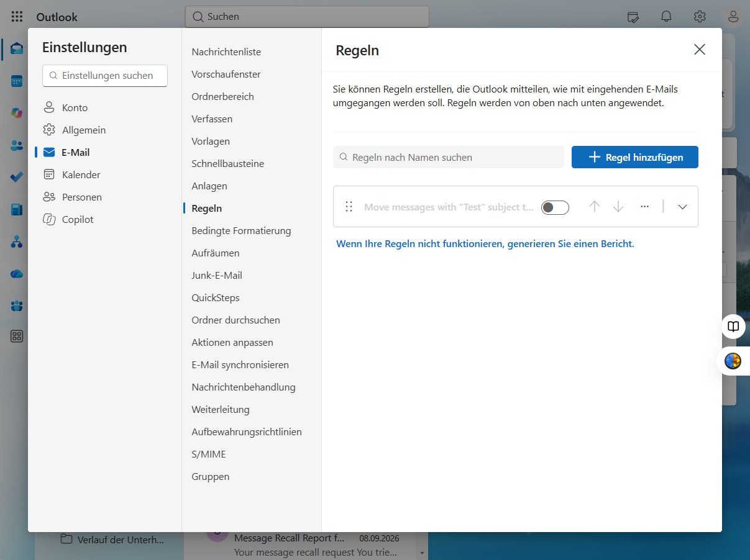This screenshot has height=560, width=750.
Task: Close the Einstellungen dialog
Action: pos(700,50)
